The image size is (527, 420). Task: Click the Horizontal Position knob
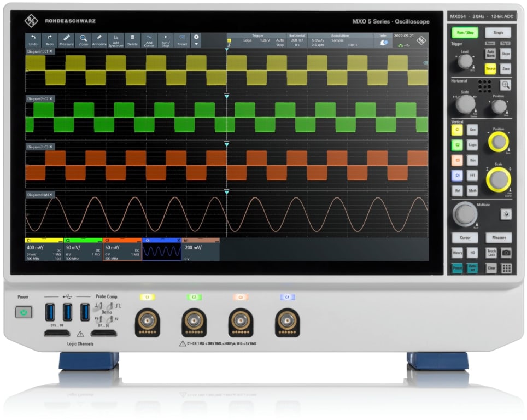[499, 107]
